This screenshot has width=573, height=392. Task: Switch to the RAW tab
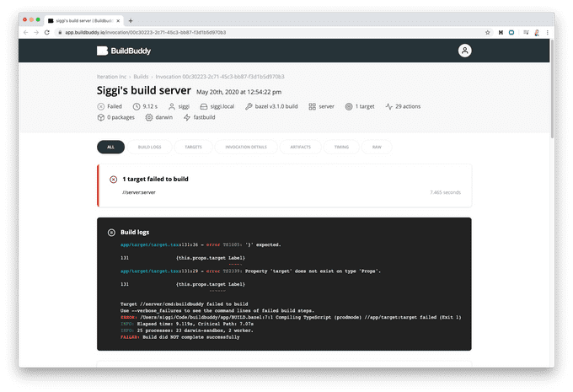point(377,147)
